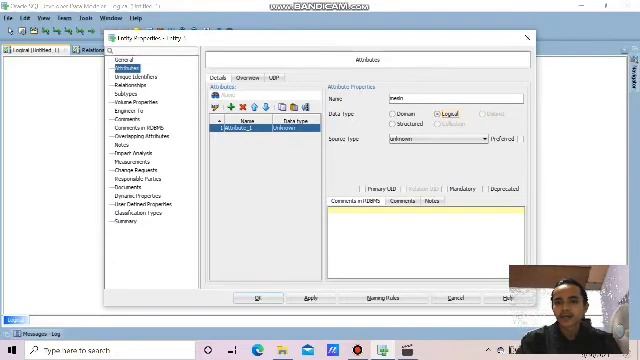
Task: Click the Unknown data type cell
Action: tap(296, 128)
